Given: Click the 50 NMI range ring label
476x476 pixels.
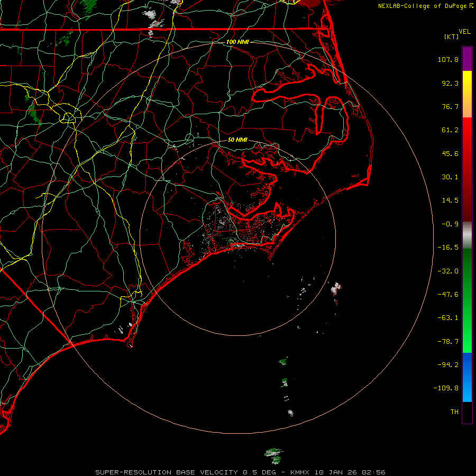Looking at the screenshot, I should (237, 140).
